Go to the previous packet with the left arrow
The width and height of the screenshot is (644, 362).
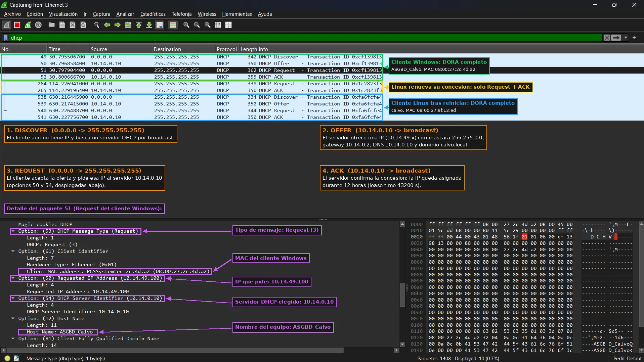pos(107,25)
